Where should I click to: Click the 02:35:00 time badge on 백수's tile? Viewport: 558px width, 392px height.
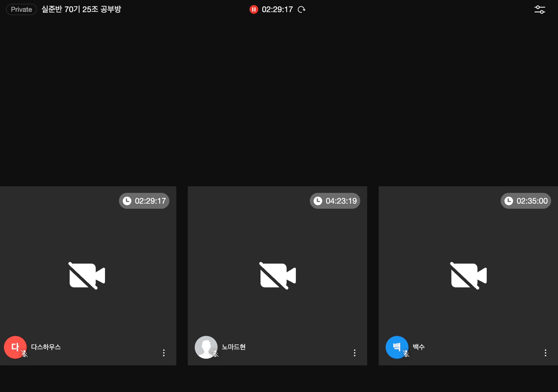click(526, 201)
